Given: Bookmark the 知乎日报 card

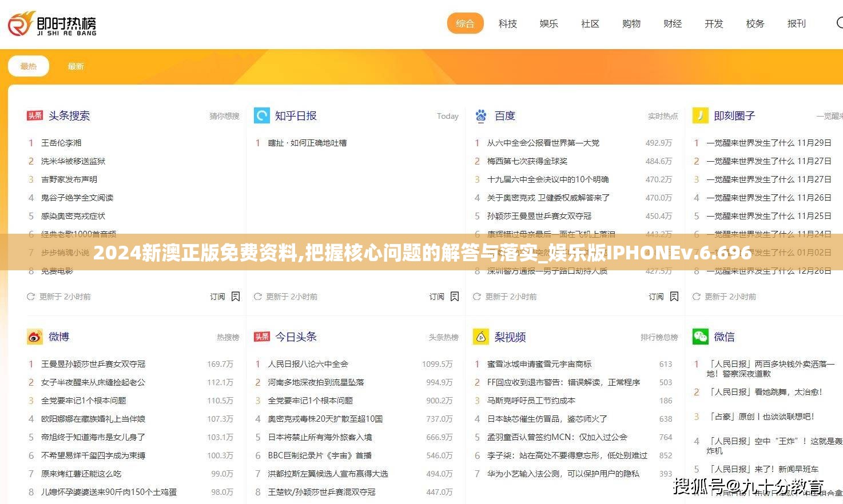Looking at the screenshot, I should (x=455, y=297).
